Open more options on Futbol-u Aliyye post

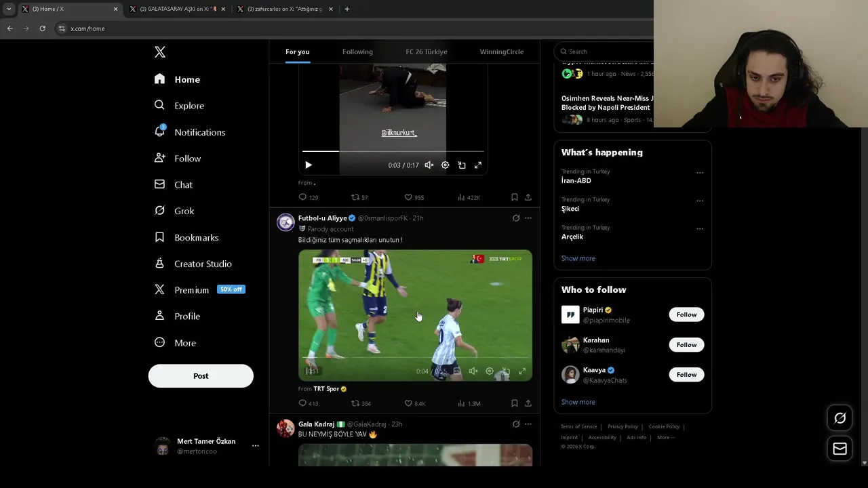click(528, 218)
